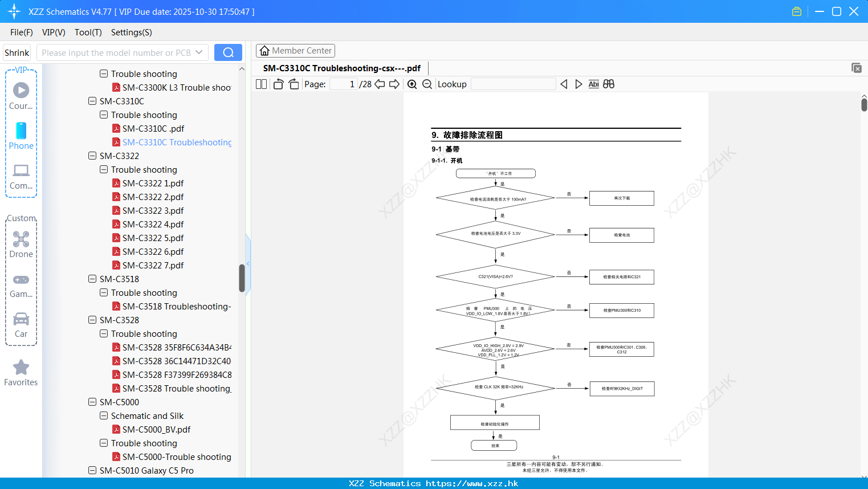Go to previous page arrow
This screenshot has width=868, height=489.
coord(380,84)
